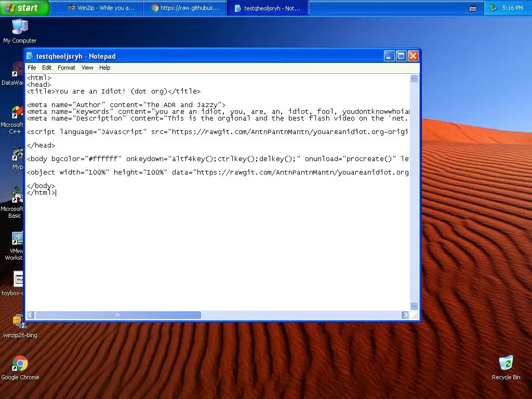The height and width of the screenshot is (399, 532).
Task: Click the opening <head> tag line
Action: click(x=38, y=85)
